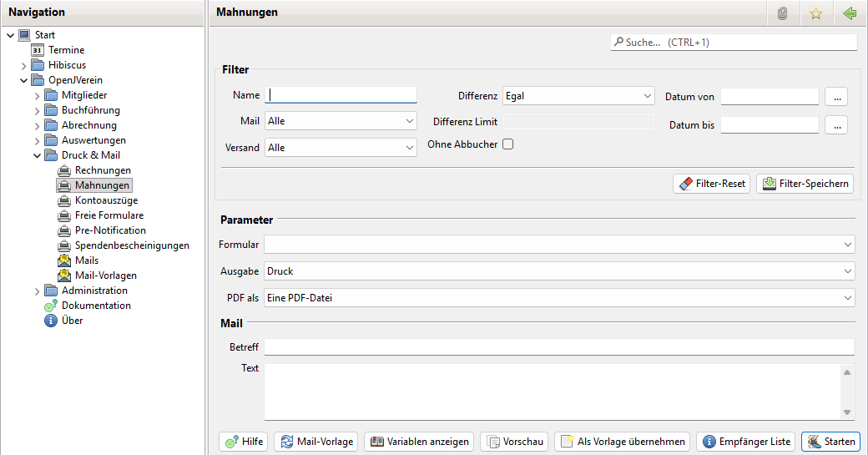Screen dimensions: 868x455
Task: Click the green back arrow icon
Action: tap(850, 13)
